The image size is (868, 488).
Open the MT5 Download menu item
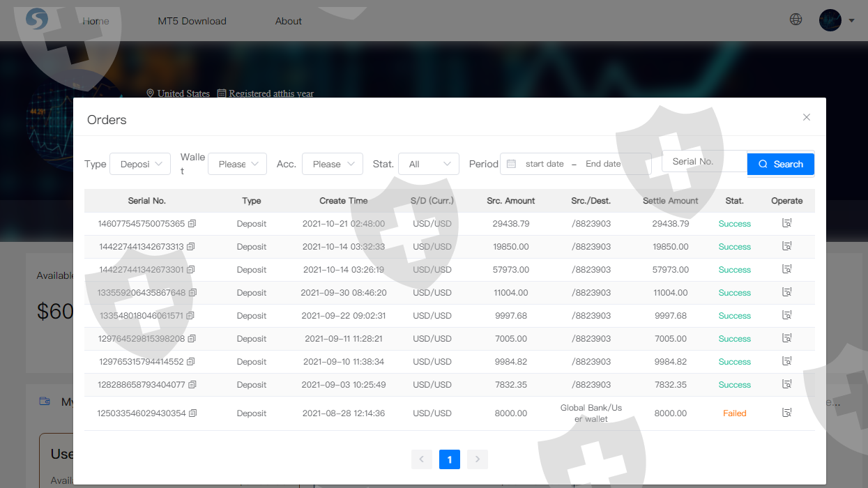pyautogui.click(x=192, y=21)
